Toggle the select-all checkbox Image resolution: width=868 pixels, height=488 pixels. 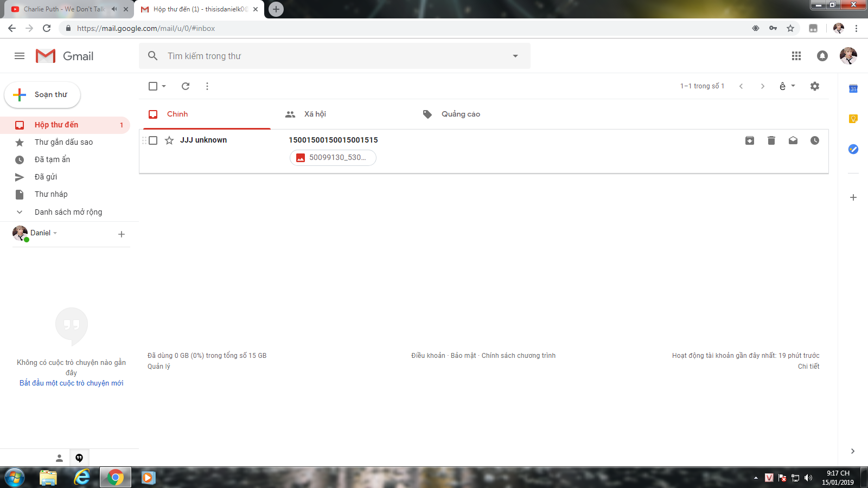click(153, 86)
